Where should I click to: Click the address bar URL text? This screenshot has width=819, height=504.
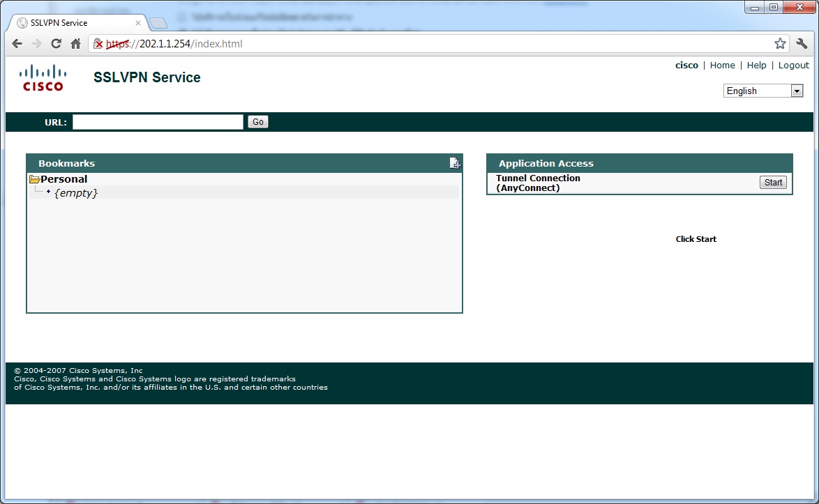pos(174,44)
